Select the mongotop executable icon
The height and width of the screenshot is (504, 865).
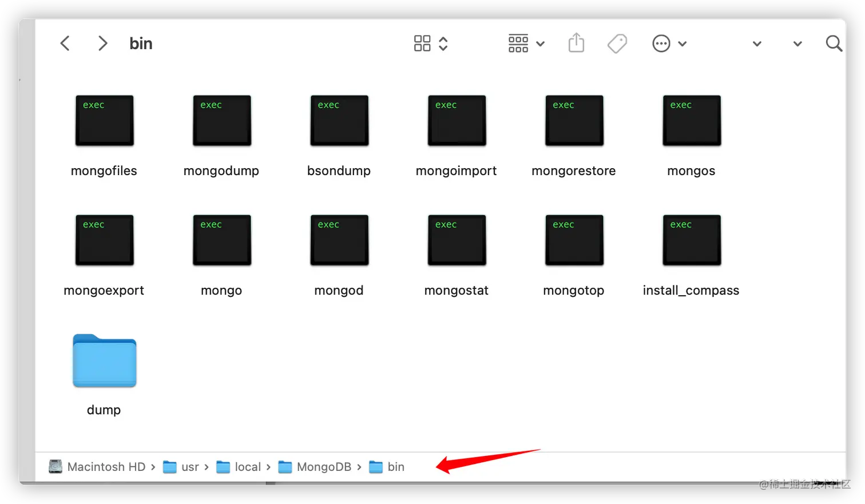point(574,240)
